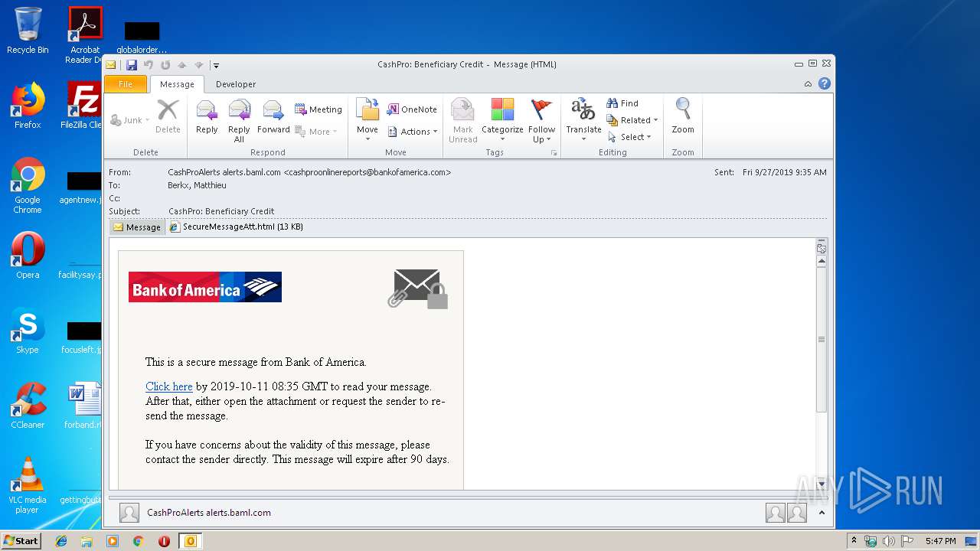The height and width of the screenshot is (551, 980).
Task: Select recipient Berkx, Matthieu
Action: (197, 185)
